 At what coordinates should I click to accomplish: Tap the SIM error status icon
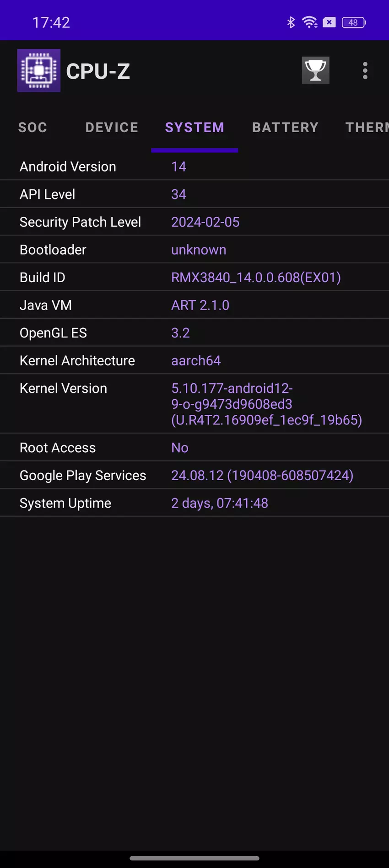pyautogui.click(x=329, y=22)
